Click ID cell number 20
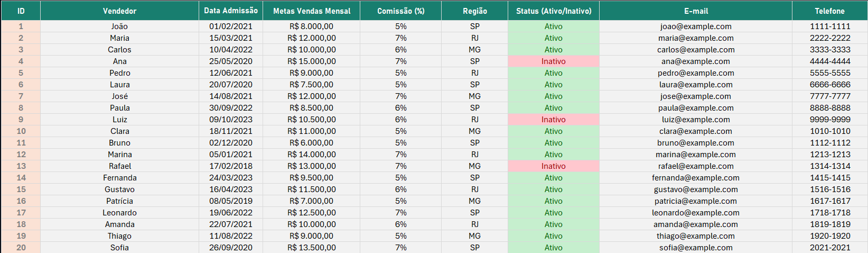 click(21, 247)
